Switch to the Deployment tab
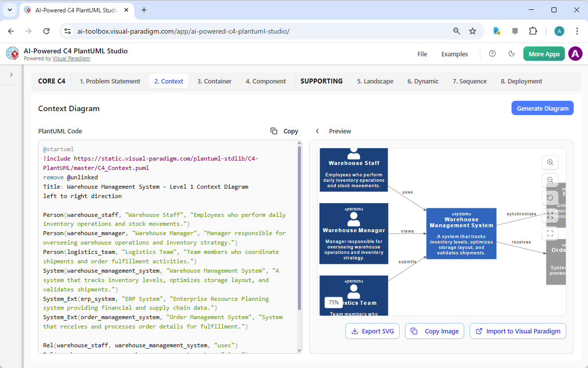The image size is (588, 368). [521, 81]
